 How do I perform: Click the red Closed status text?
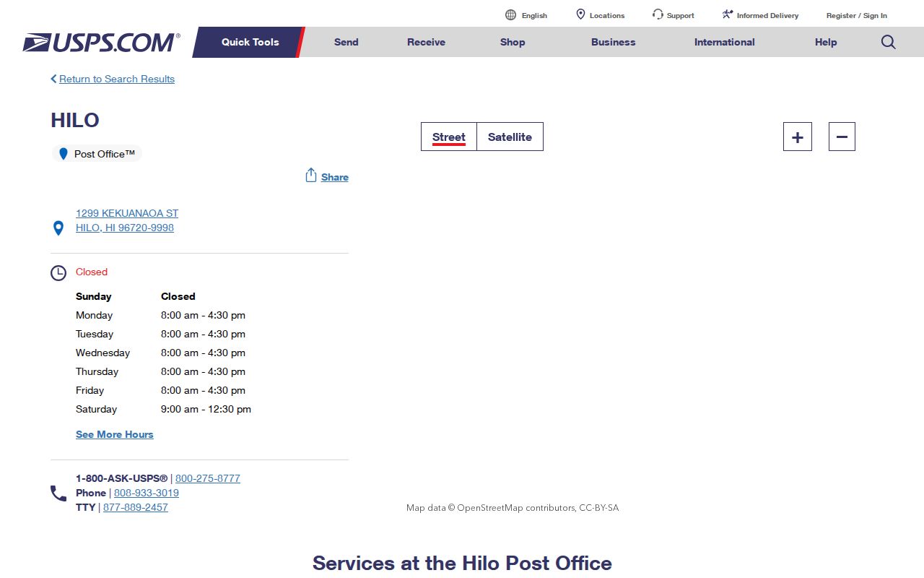pos(92,272)
